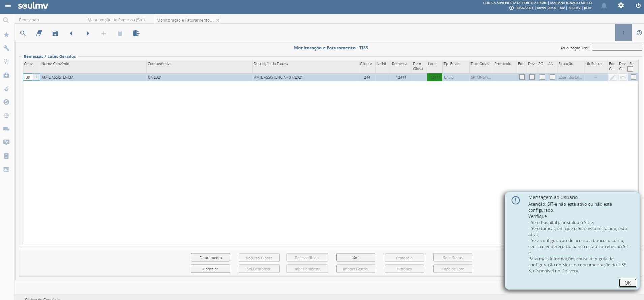Click the eraser clear toolbar icon
The height and width of the screenshot is (300, 644).
(x=39, y=33)
